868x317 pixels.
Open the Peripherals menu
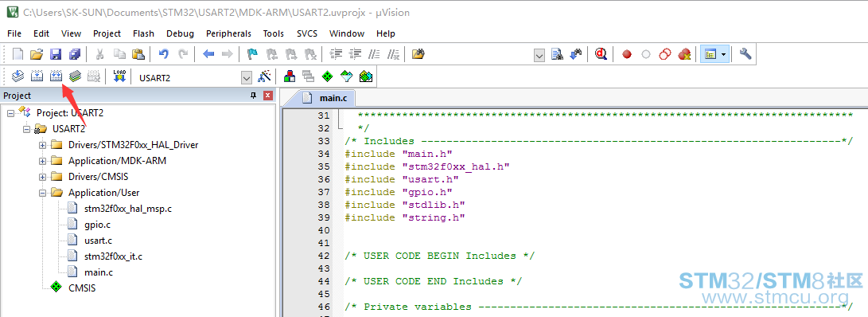pyautogui.click(x=228, y=33)
